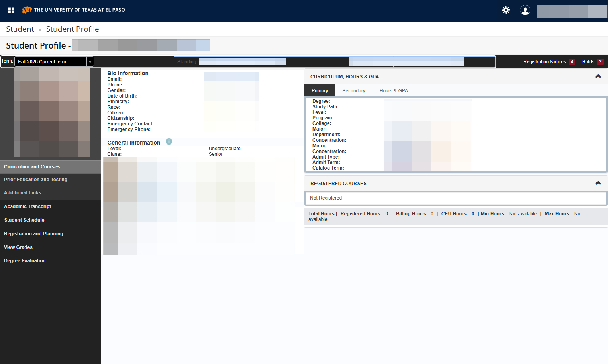View the Holds count badge
608x364 pixels.
[600, 62]
